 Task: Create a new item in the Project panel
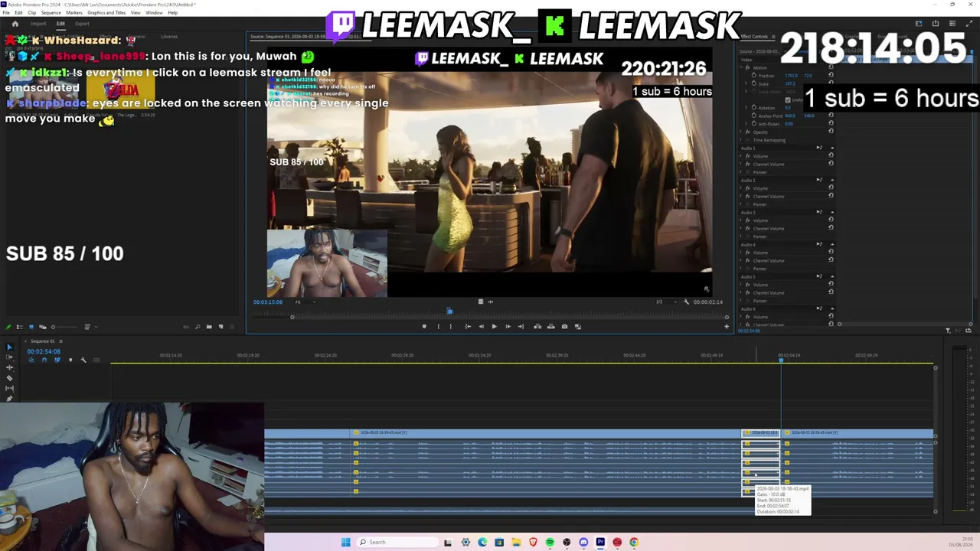pyautogui.click(x=221, y=328)
